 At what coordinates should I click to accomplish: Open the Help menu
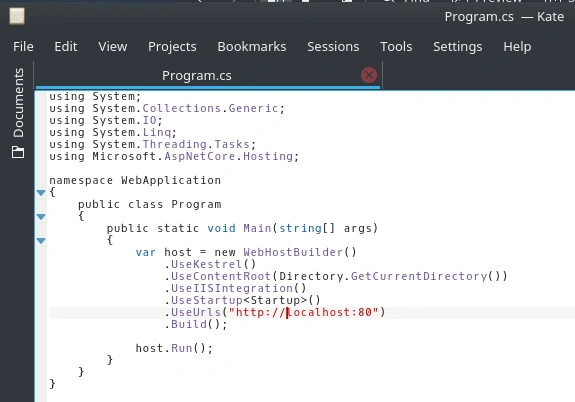click(517, 47)
